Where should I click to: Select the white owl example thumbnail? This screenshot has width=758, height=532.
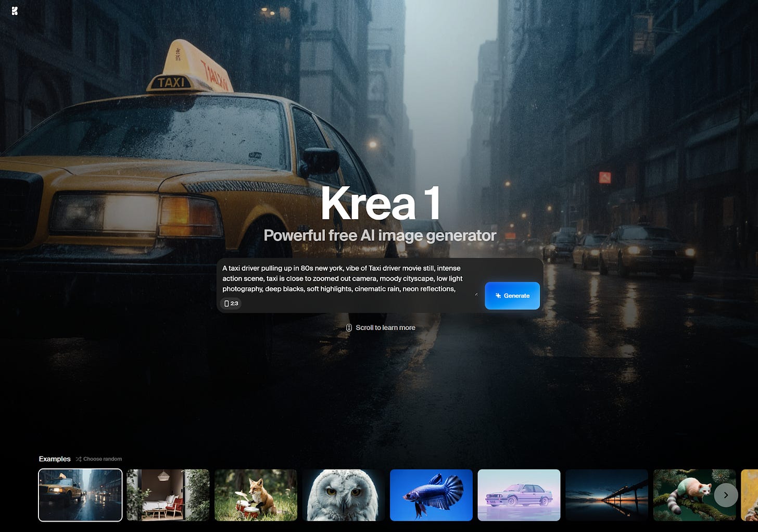click(344, 495)
